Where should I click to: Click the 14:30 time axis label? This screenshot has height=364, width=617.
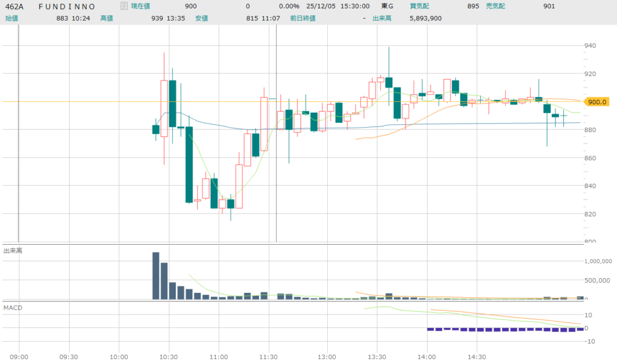(x=477, y=356)
